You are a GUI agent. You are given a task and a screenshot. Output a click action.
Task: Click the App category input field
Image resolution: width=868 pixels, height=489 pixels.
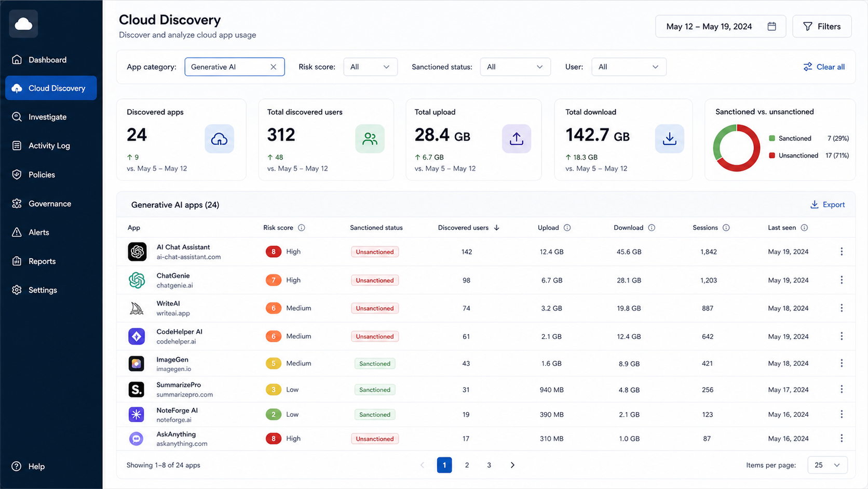tap(235, 67)
